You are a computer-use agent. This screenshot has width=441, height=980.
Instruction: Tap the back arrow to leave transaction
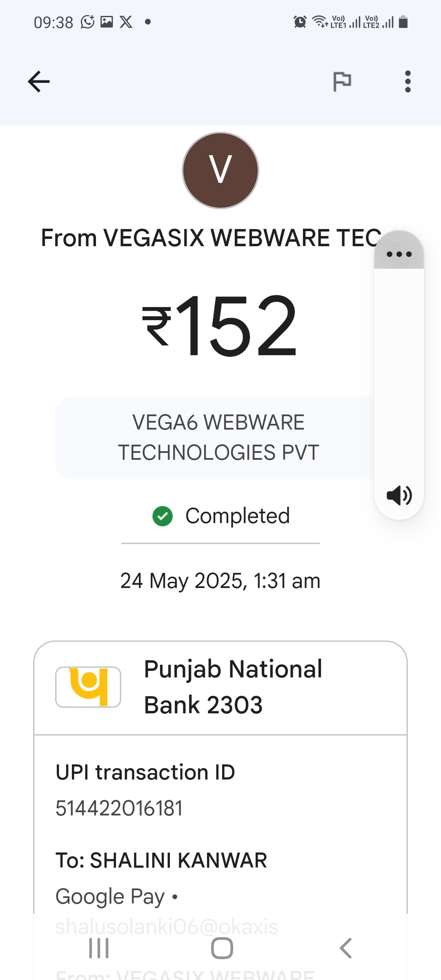point(39,82)
